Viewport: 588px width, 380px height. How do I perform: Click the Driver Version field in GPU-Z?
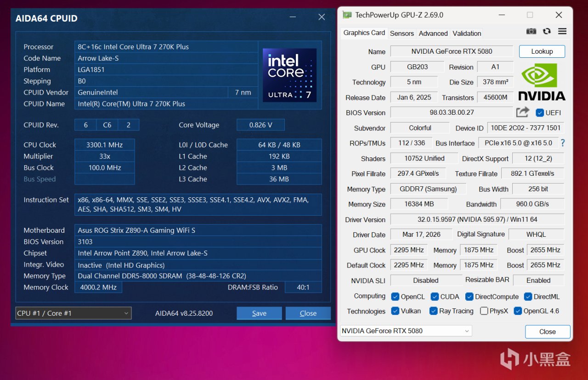coord(477,219)
